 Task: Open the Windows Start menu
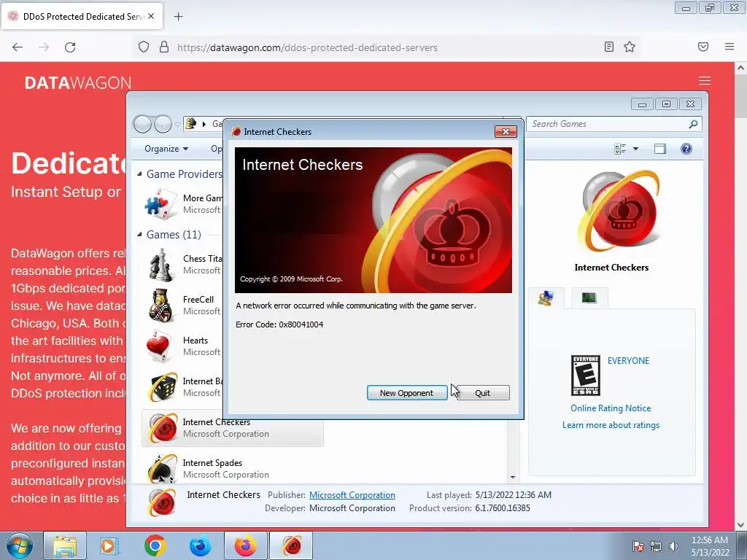click(19, 545)
